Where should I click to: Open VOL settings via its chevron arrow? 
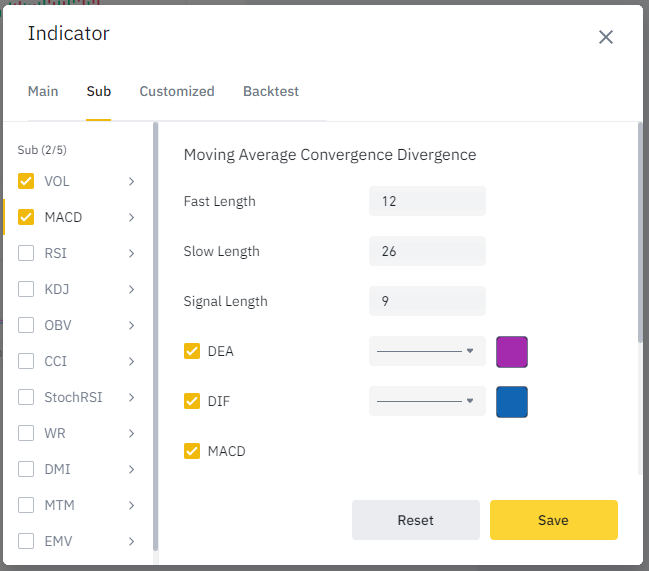coord(132,181)
